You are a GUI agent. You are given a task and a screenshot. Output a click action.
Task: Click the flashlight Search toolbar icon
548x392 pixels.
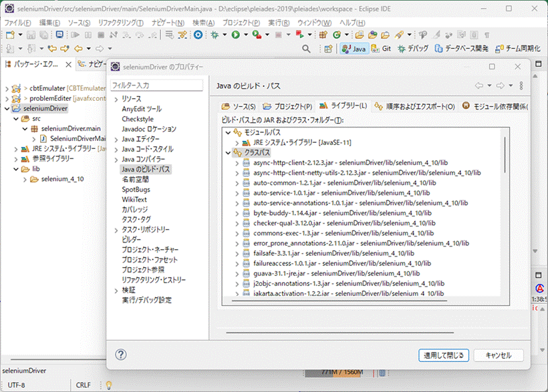click(399, 35)
